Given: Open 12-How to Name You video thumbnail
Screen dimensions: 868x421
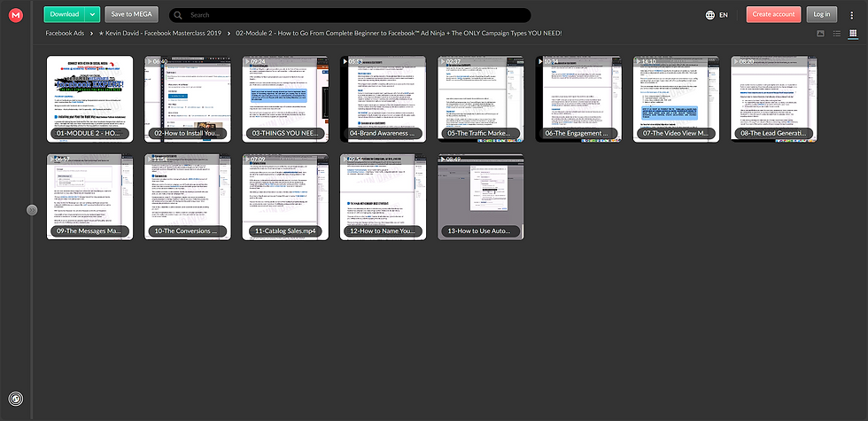Looking at the screenshot, I should (x=383, y=197).
